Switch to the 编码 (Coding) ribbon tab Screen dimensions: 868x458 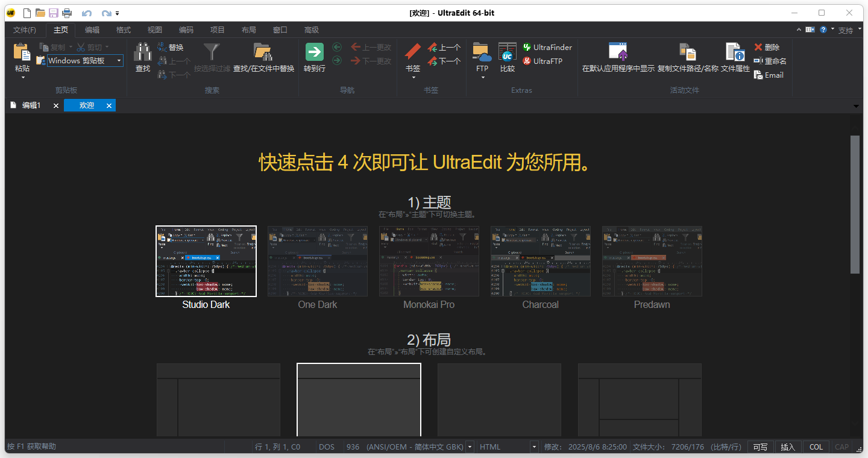(x=186, y=30)
